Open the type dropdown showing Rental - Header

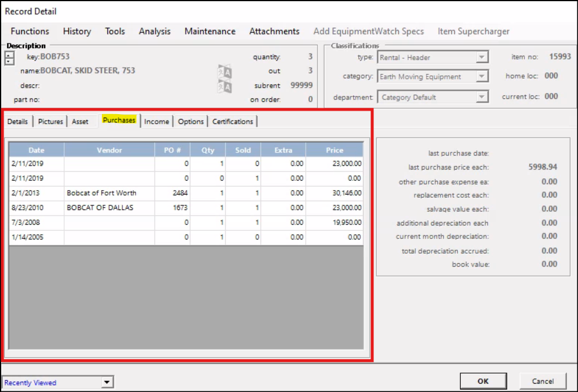pos(482,58)
